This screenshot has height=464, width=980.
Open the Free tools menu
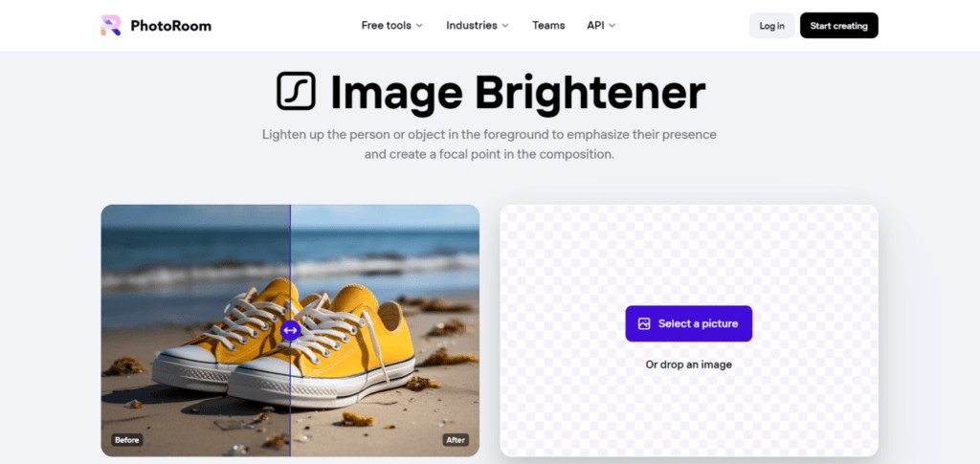(386, 26)
